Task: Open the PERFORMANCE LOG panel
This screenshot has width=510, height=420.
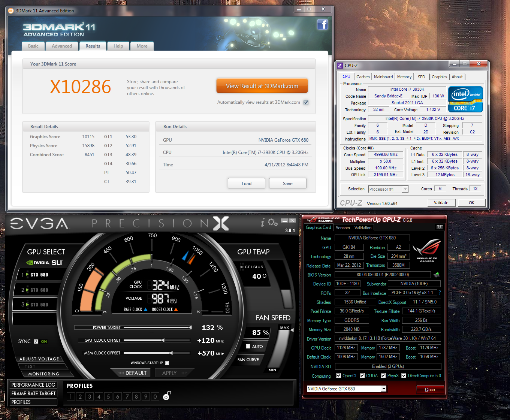Action: coord(33,385)
